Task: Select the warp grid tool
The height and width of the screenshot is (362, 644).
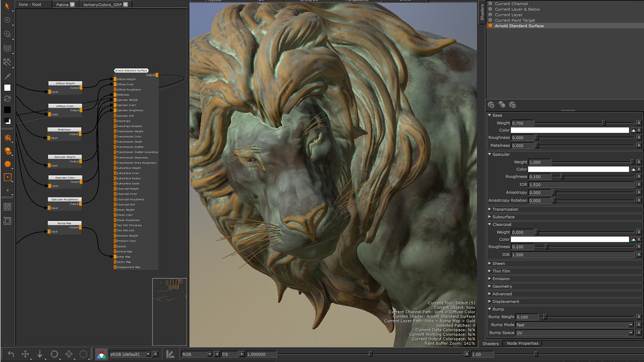Action: click(7, 48)
